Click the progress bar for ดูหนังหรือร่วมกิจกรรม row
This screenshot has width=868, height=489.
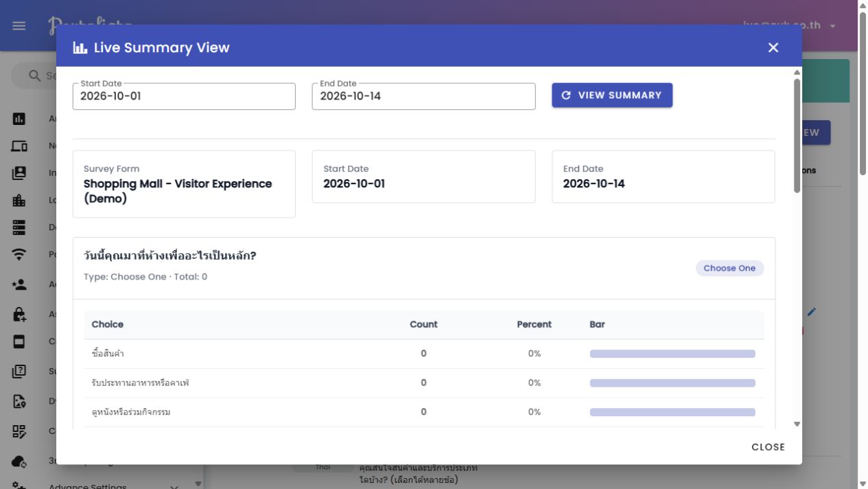(672, 412)
